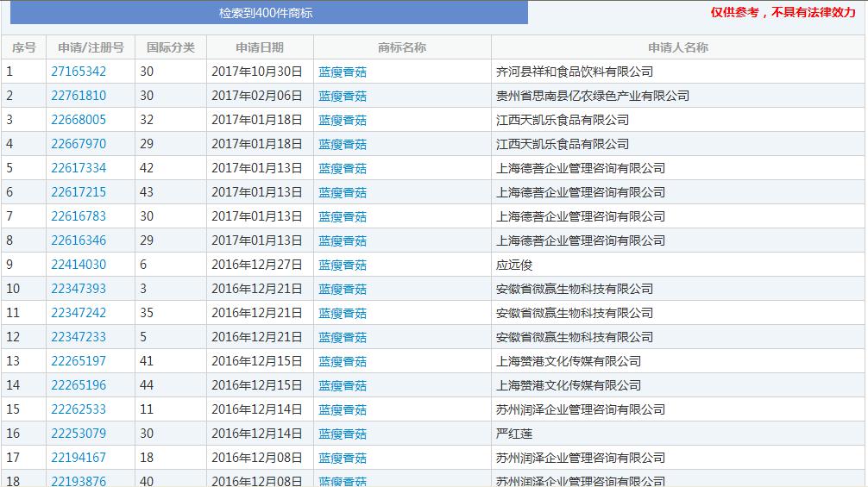Click trademark name 蓝瘦香菇 in row 2
This screenshot has height=487, width=868.
(343, 97)
